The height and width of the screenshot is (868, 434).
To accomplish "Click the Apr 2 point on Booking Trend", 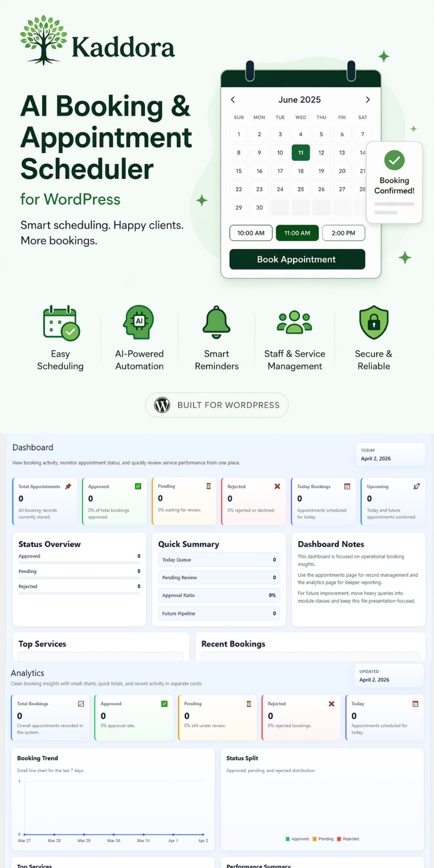I will pyautogui.click(x=203, y=834).
